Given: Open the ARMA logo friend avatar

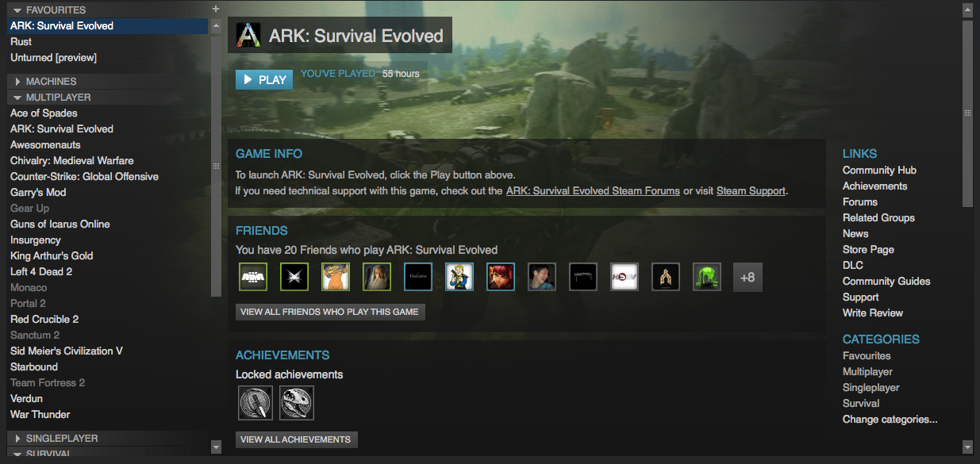Looking at the screenshot, I should pos(253,277).
